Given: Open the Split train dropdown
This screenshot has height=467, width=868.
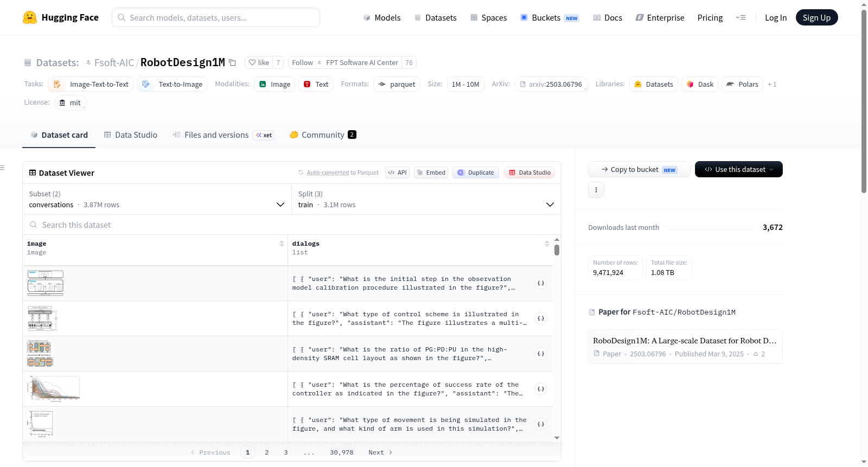Looking at the screenshot, I should (x=426, y=199).
